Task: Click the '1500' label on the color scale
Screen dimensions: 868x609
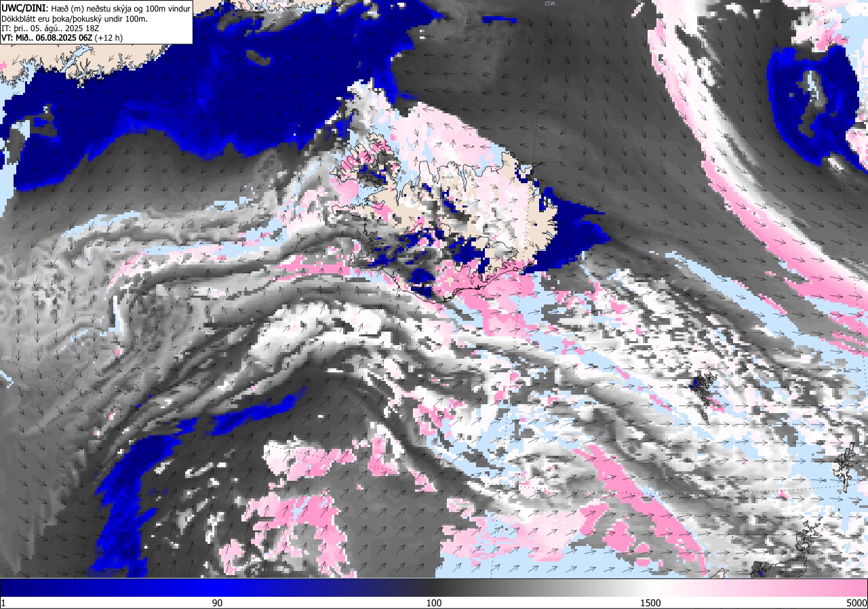Action: click(x=650, y=603)
